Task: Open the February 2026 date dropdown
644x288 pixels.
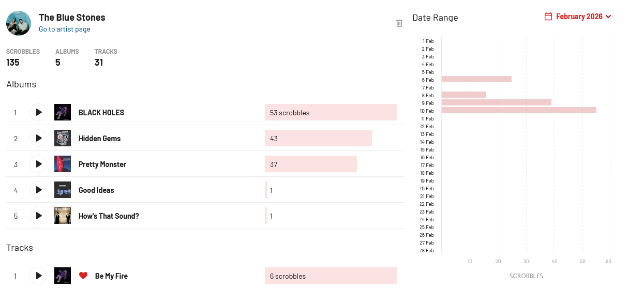Action: click(x=579, y=17)
